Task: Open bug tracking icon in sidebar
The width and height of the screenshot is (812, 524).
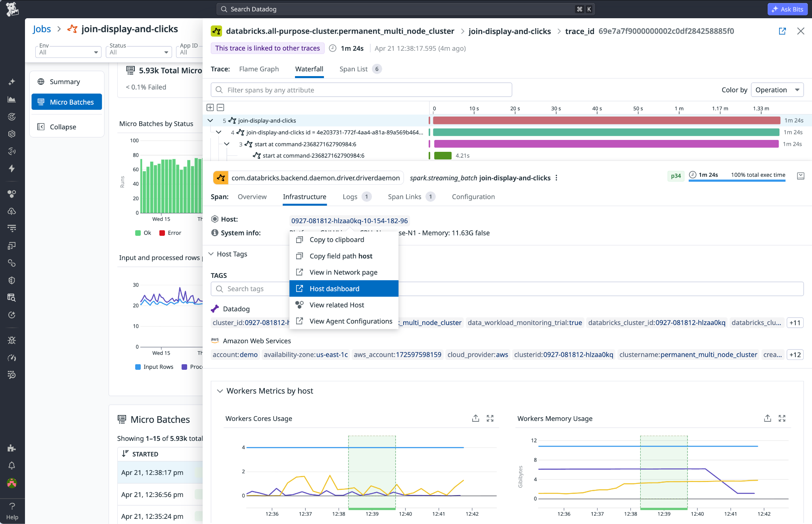Action: 12,340
